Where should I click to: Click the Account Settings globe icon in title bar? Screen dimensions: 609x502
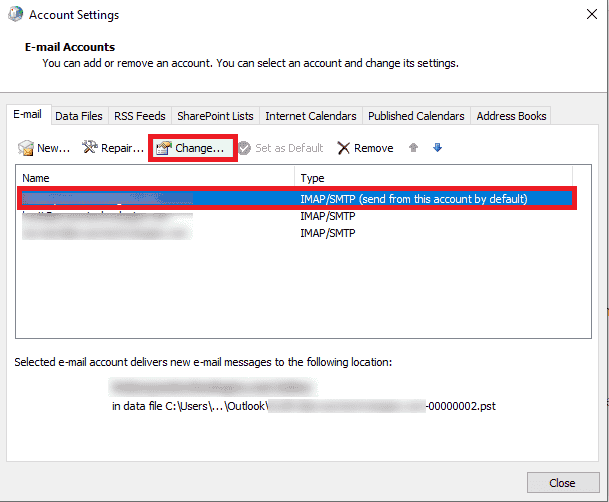15,15
